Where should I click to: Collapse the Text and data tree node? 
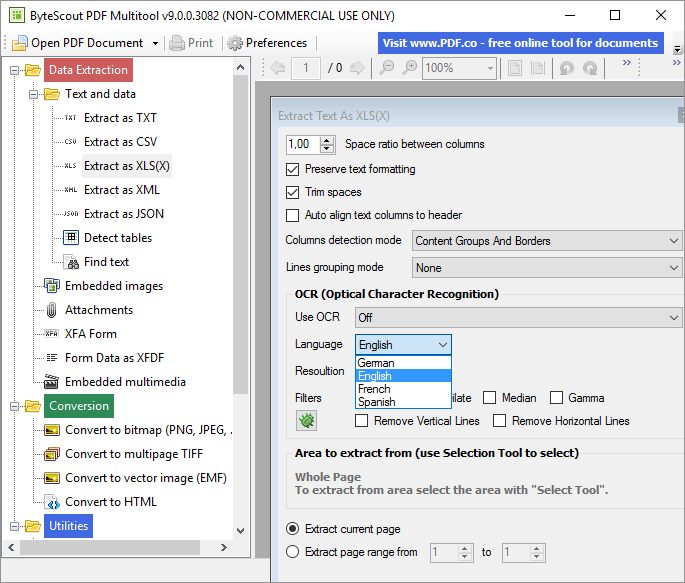[34, 94]
